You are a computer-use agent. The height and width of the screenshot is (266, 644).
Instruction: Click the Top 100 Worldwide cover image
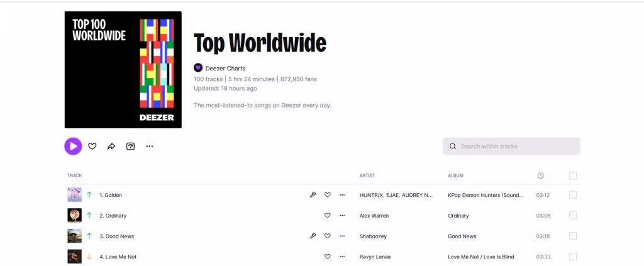click(x=123, y=70)
